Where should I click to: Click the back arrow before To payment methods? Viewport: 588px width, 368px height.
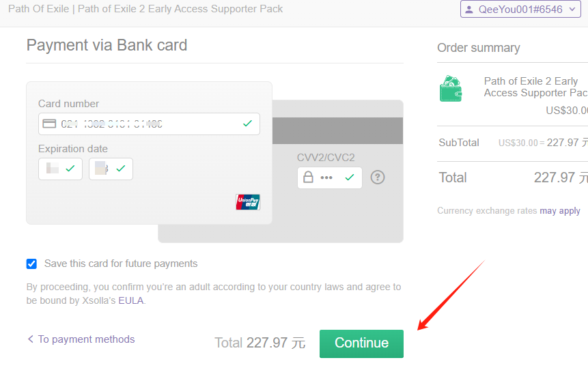(x=30, y=339)
